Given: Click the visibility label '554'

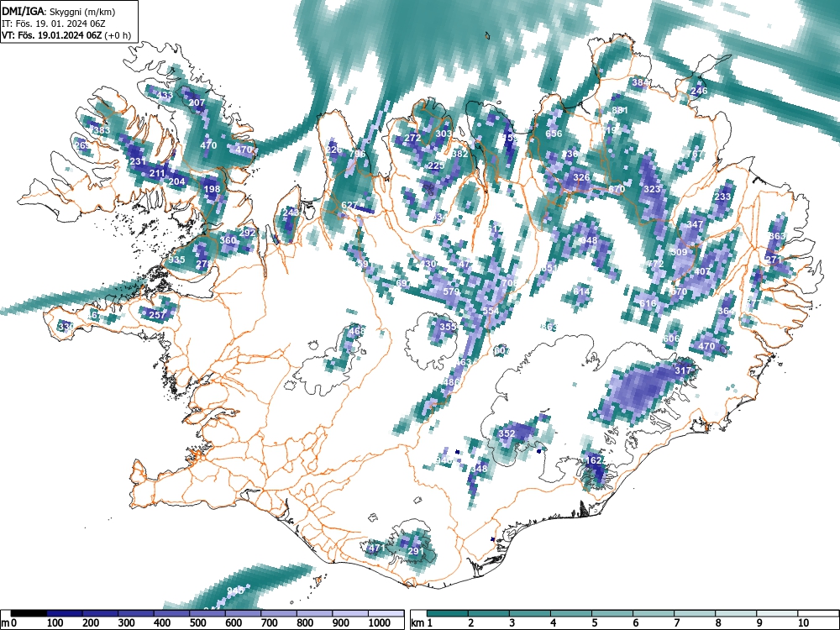Looking at the screenshot, I should [491, 311].
